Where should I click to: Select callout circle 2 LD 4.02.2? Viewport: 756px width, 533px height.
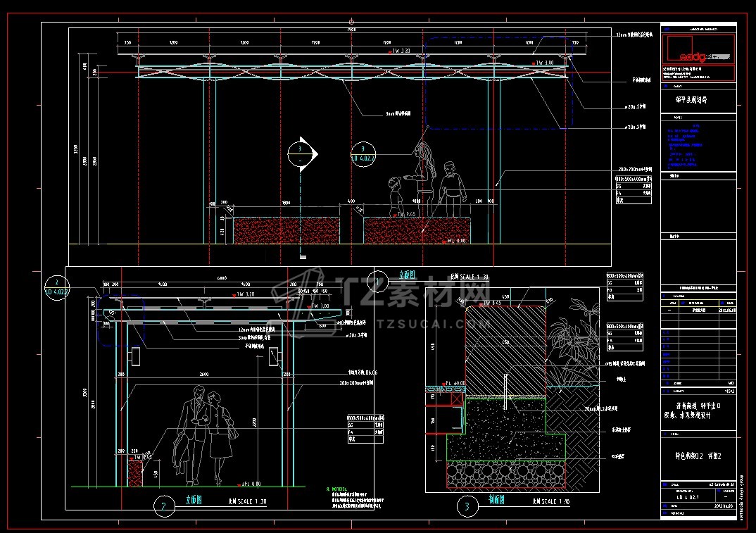pos(57,287)
